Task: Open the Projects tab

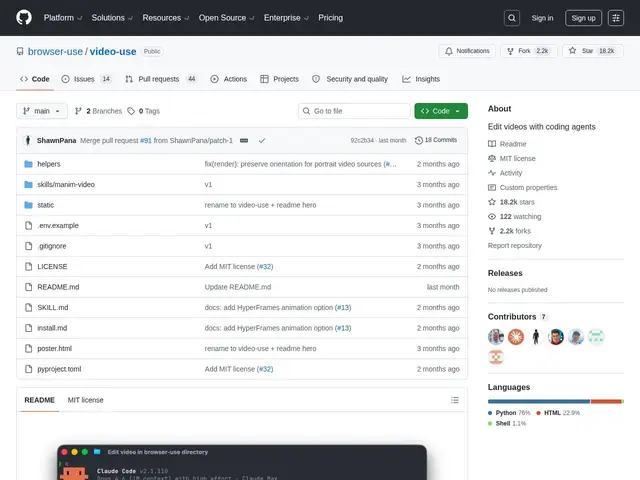Action: [x=280, y=79]
